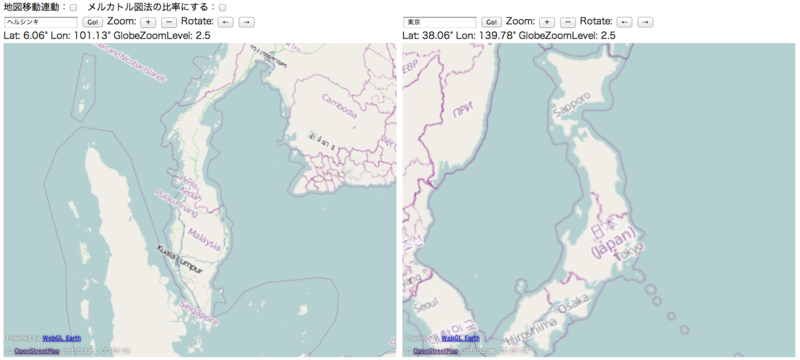Zoom in the right map with plus
Screen dimensions: 800x360
tap(546, 22)
